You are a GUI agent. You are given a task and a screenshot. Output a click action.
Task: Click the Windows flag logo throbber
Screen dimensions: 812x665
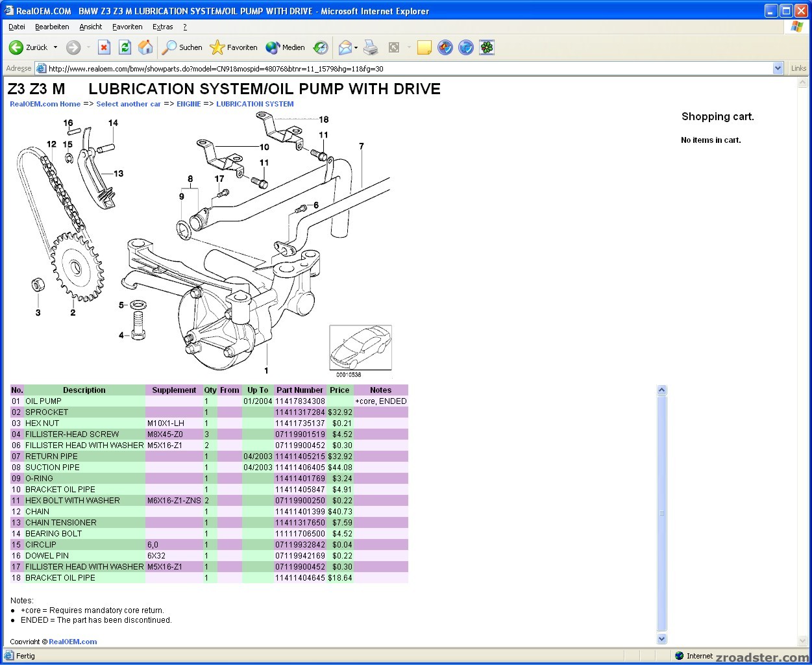click(x=797, y=27)
